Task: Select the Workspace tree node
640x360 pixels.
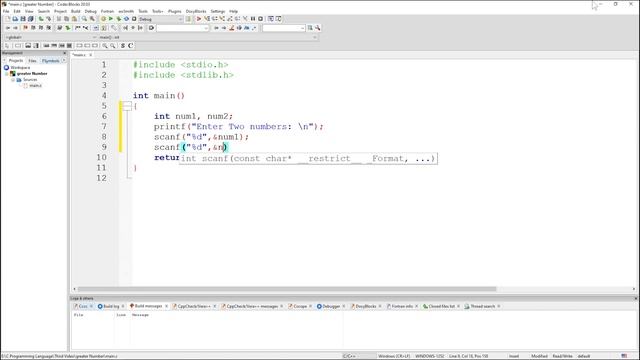Action: pyautogui.click(x=20, y=67)
